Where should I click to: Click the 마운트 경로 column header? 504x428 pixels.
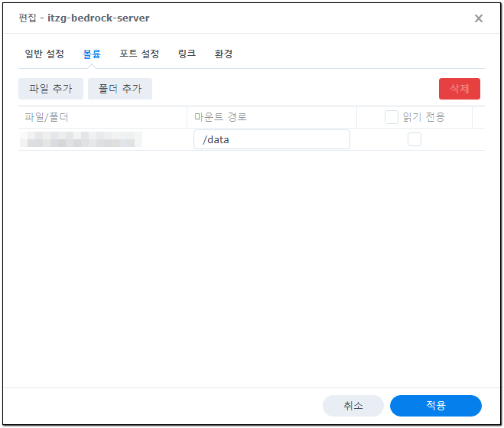272,117
